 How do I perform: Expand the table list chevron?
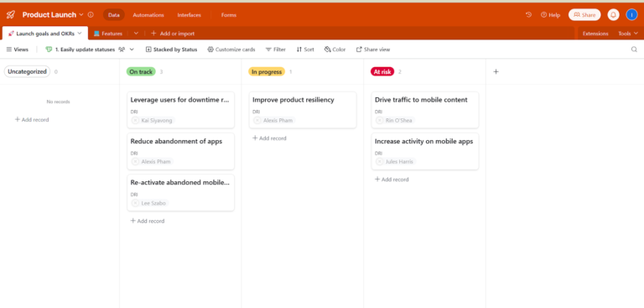pos(136,34)
